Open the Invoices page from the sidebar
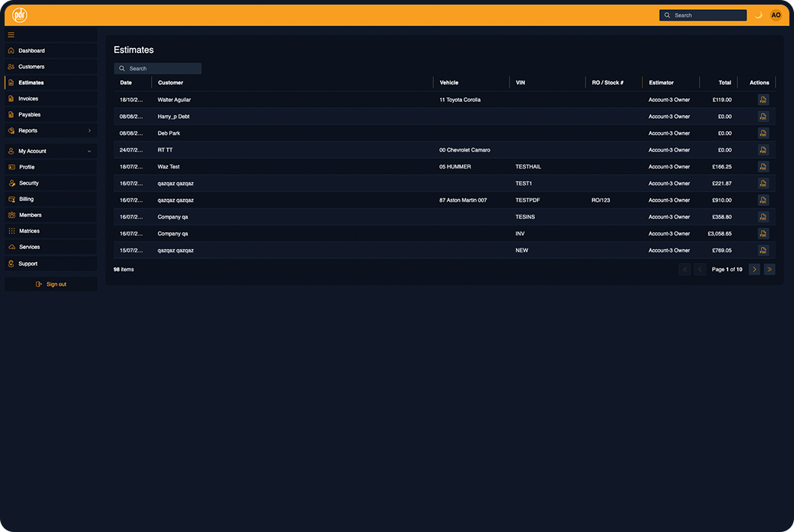This screenshot has height=532, width=794. 11,98
